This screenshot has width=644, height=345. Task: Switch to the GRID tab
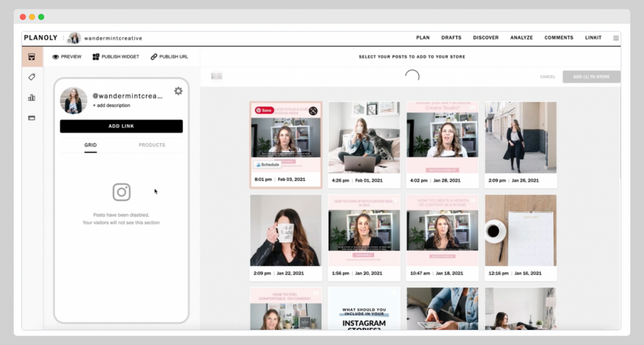[91, 145]
